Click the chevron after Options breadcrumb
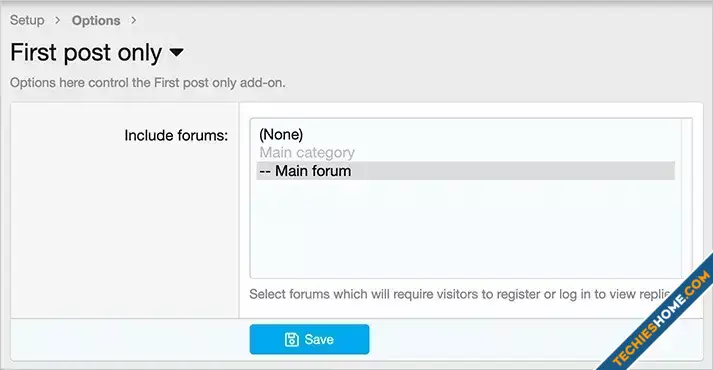 (x=134, y=20)
